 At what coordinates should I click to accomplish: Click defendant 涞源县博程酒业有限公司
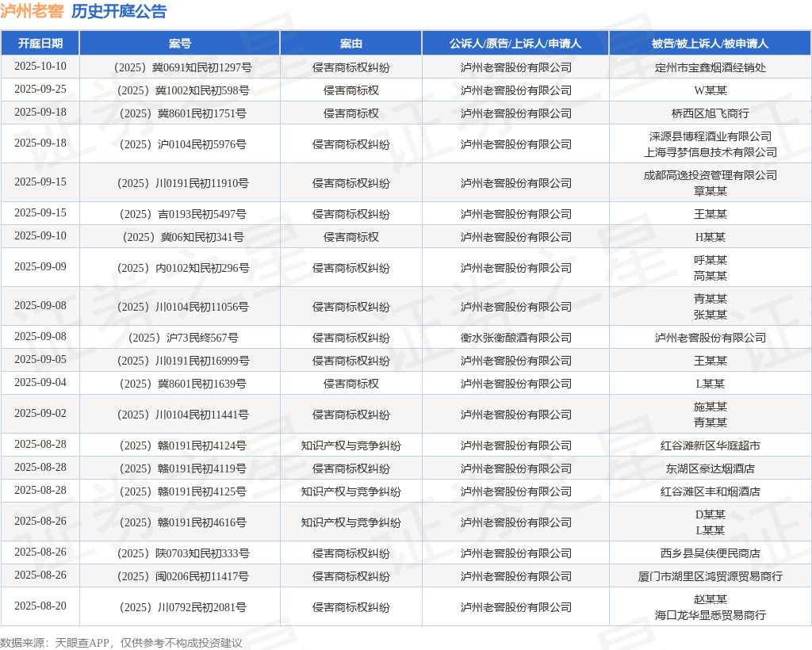click(710, 136)
